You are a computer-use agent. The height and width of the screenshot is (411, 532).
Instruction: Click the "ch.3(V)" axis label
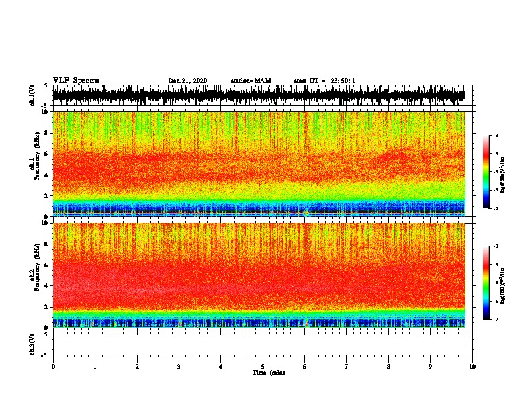(x=32, y=345)
